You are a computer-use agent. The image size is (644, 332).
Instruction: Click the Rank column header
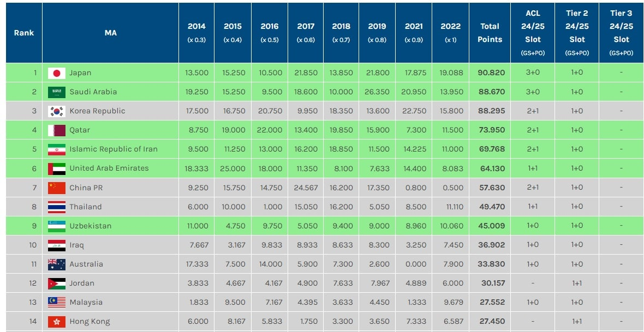coord(24,33)
